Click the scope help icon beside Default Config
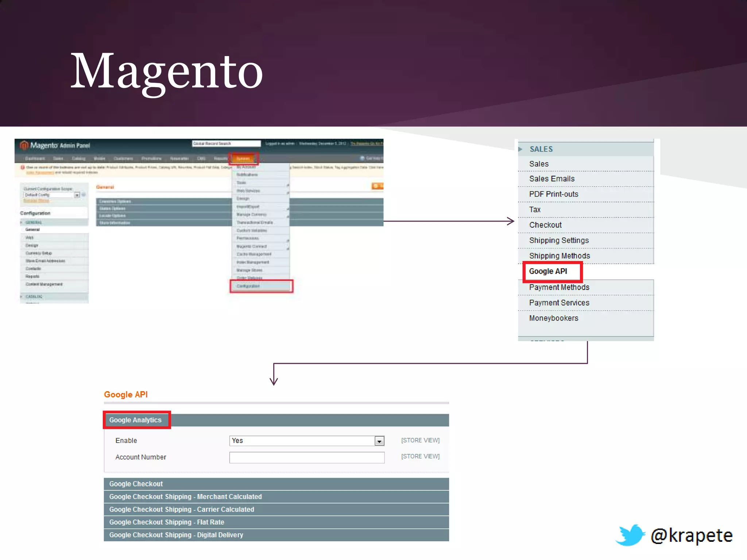747x560 pixels. tap(84, 195)
